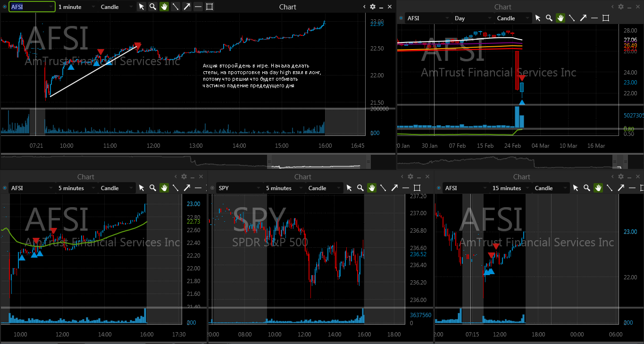This screenshot has height=344, width=644.
Task: Click the Chart title of the 1 minute panel
Action: (288, 7)
